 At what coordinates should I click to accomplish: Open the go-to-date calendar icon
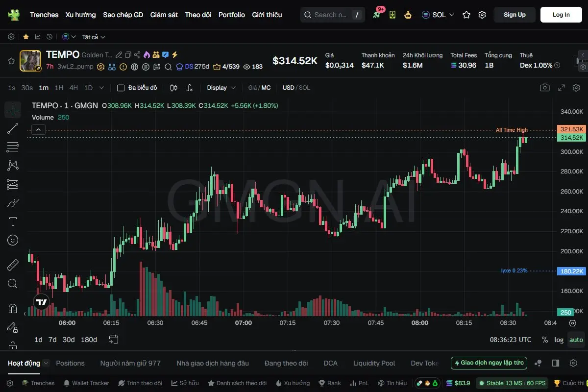(114, 339)
